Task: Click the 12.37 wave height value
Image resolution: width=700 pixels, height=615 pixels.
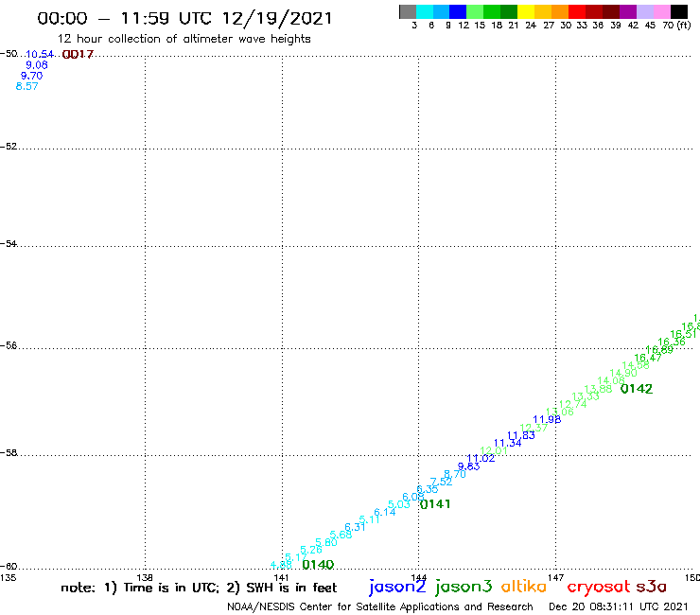Action: pos(534,428)
